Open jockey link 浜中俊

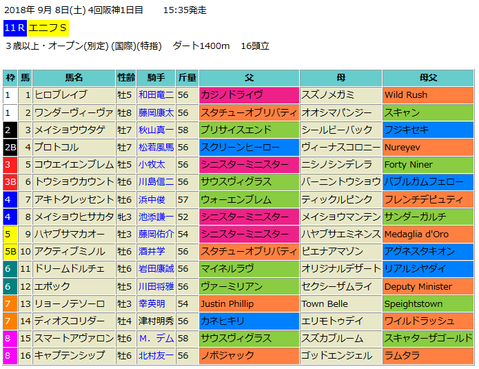point(152,200)
